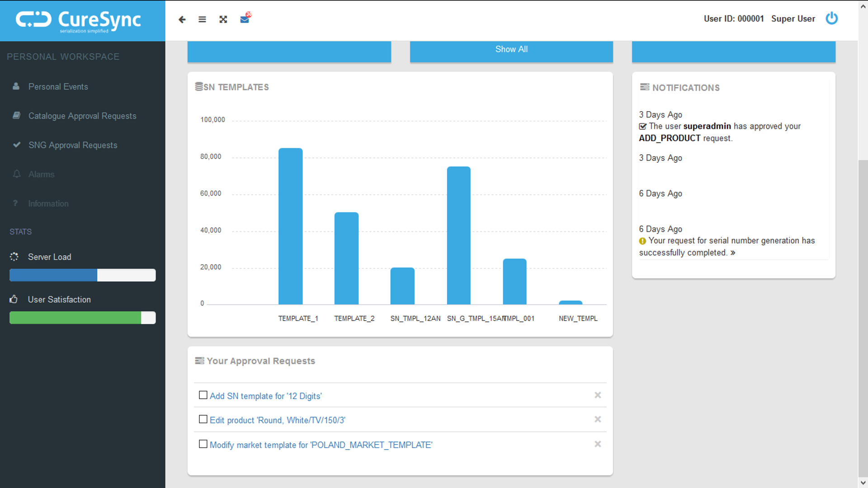This screenshot has width=868, height=488.
Task: Open the 'Edit product Round, White/TV/150/3' link
Action: pos(277,420)
